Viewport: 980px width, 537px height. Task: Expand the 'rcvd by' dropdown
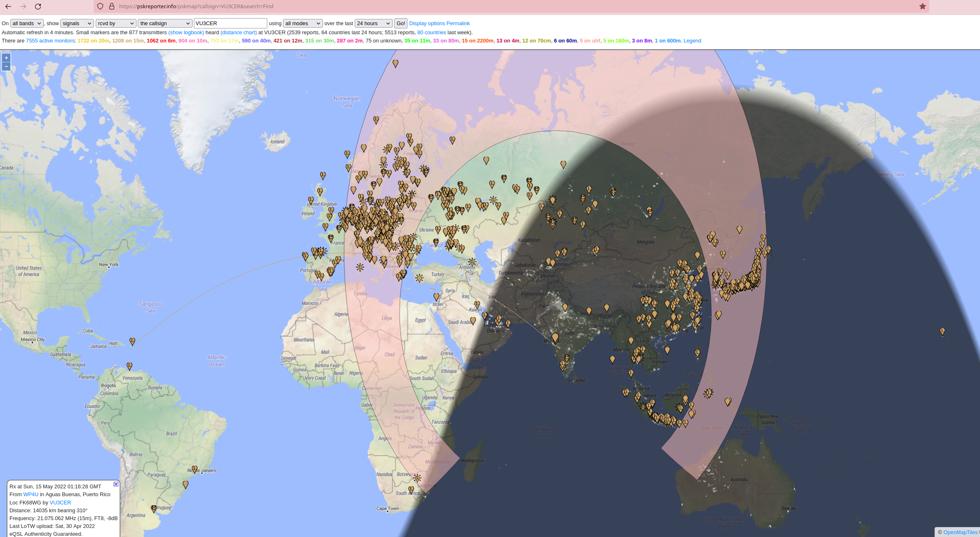[x=116, y=24]
